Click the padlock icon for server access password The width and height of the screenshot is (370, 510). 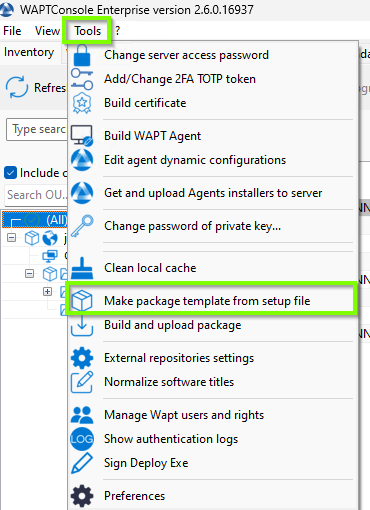pos(82,55)
